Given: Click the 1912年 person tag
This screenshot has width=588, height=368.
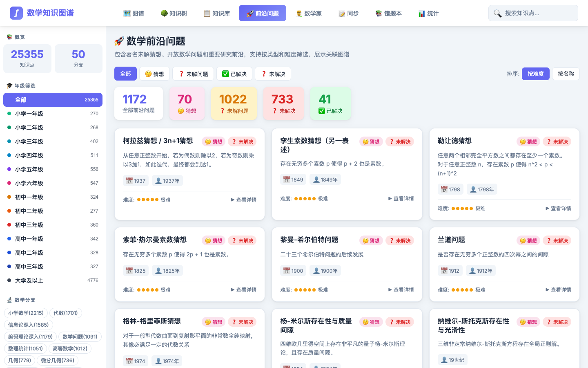Looking at the screenshot, I should 481,271.
